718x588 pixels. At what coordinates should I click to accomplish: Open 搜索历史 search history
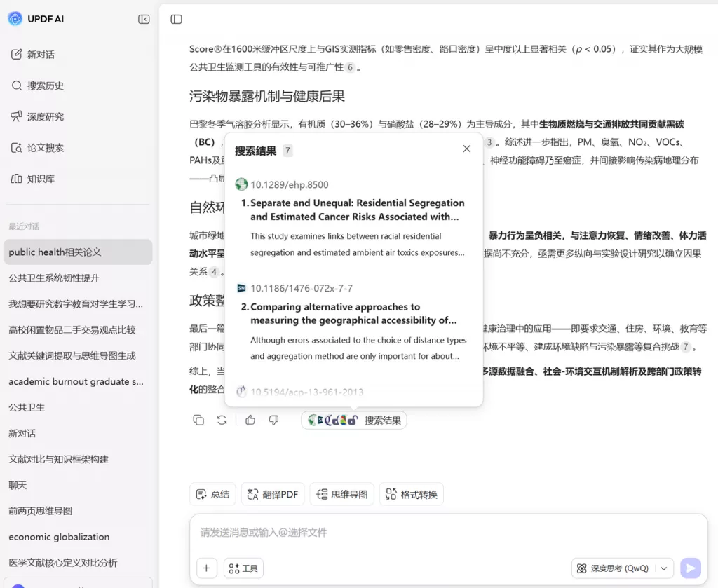coord(45,86)
